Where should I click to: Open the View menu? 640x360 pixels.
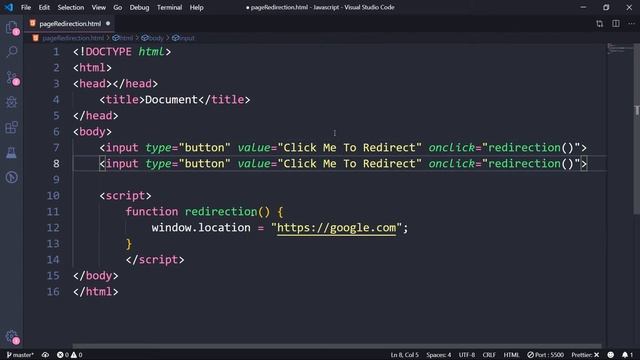click(98, 7)
